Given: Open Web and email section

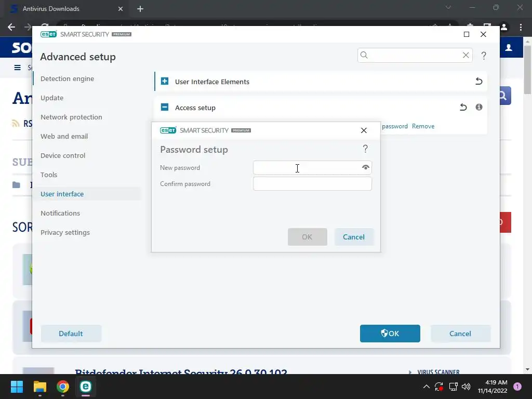Looking at the screenshot, I should tap(64, 137).
